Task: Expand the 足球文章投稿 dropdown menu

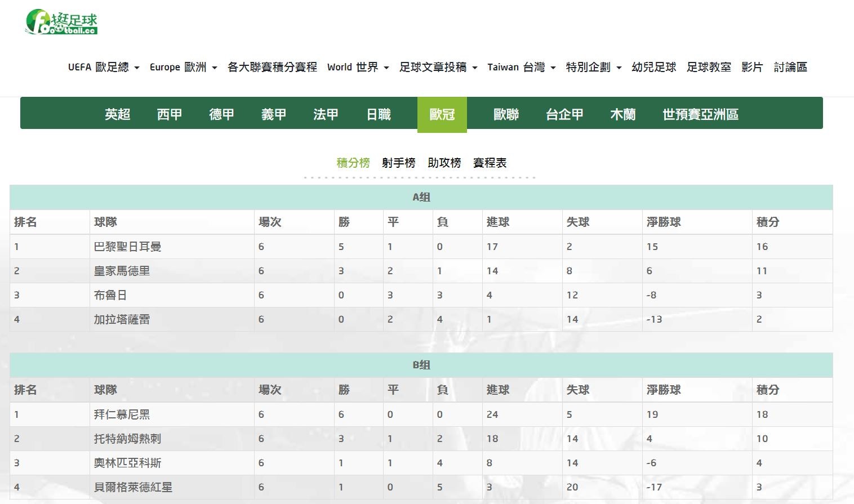Action: (x=438, y=67)
